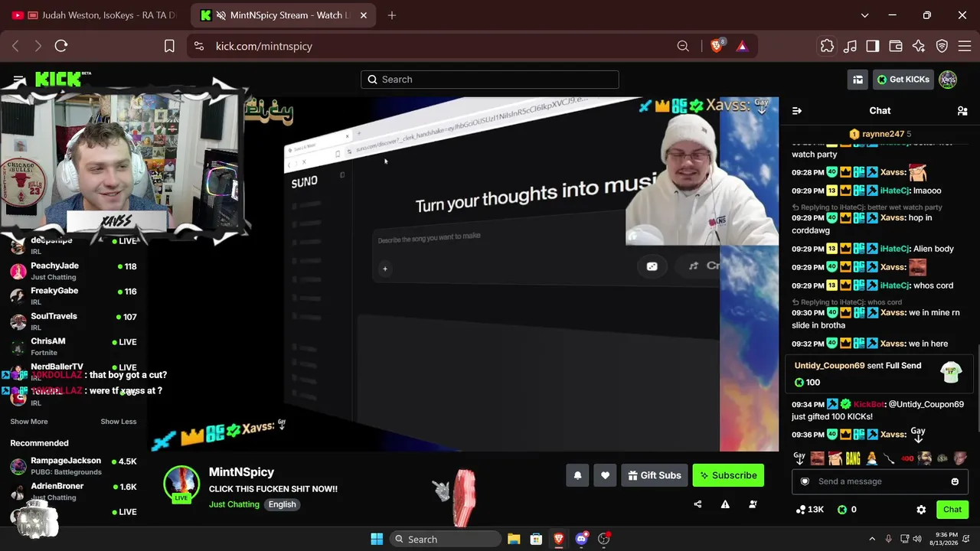This screenshot has width=980, height=551.
Task: Open Discord from the taskbar
Action: [581, 539]
